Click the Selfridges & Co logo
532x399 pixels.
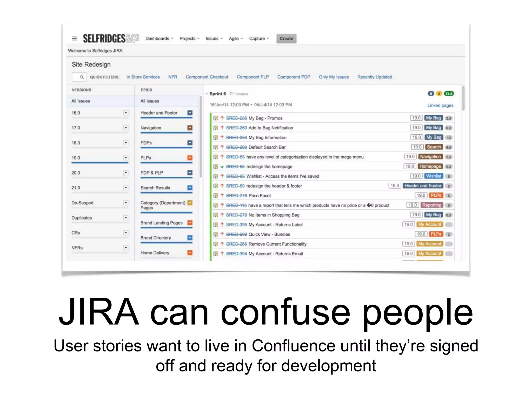tap(111, 38)
